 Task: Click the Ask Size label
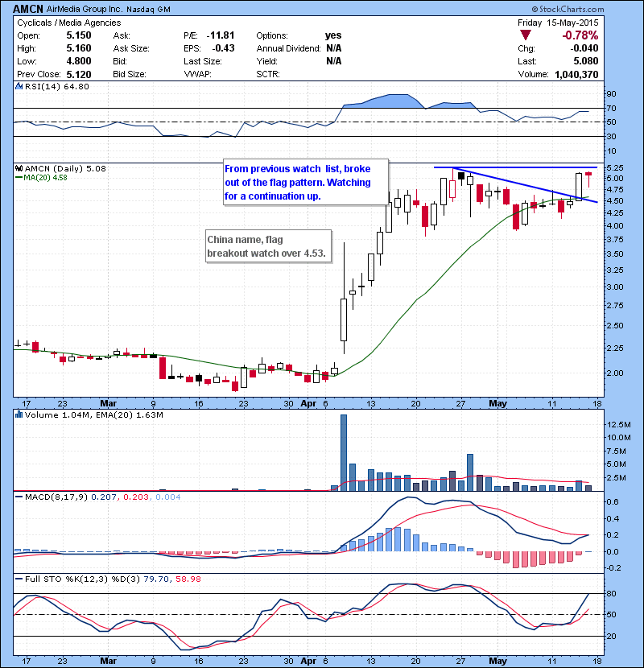coord(131,48)
